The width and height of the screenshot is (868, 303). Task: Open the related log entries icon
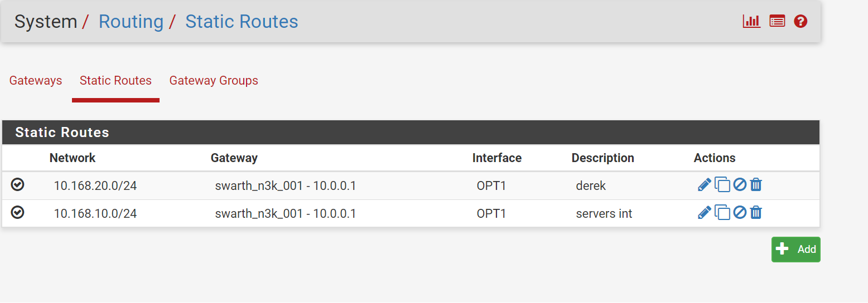pyautogui.click(x=777, y=22)
